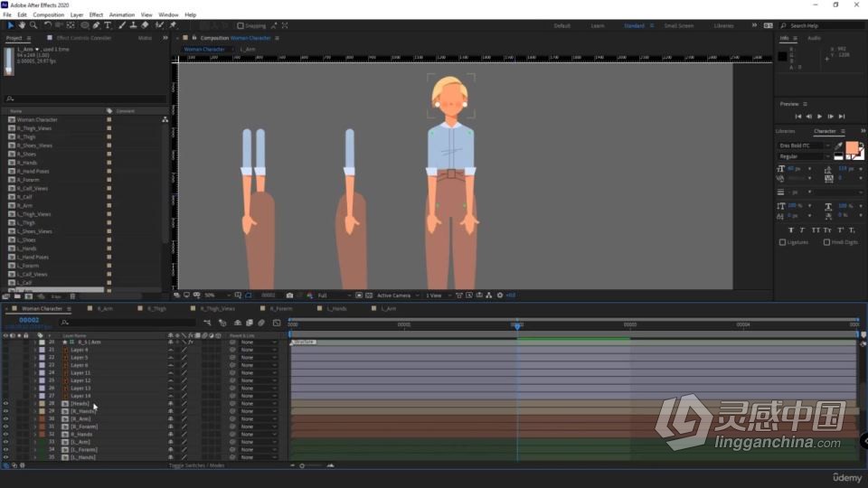Screen dimensions: 868x488
Task: Open parent dropdown for R_S | Arm layer
Action: (258, 343)
